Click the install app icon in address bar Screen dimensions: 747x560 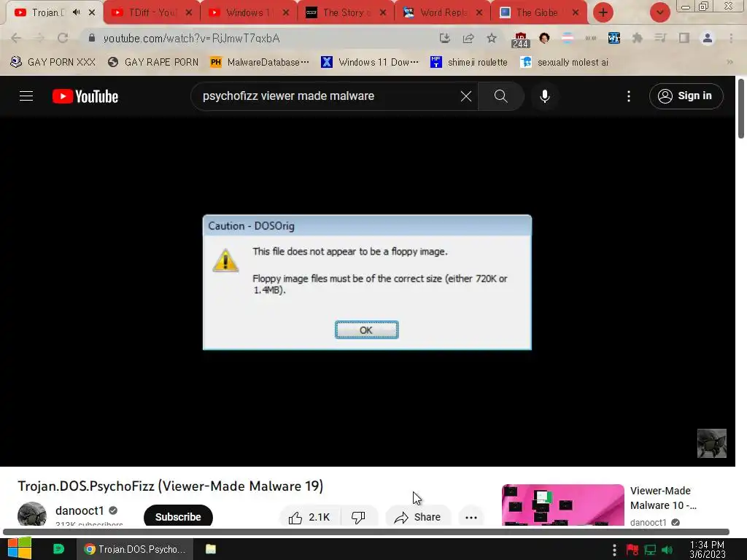tap(444, 38)
